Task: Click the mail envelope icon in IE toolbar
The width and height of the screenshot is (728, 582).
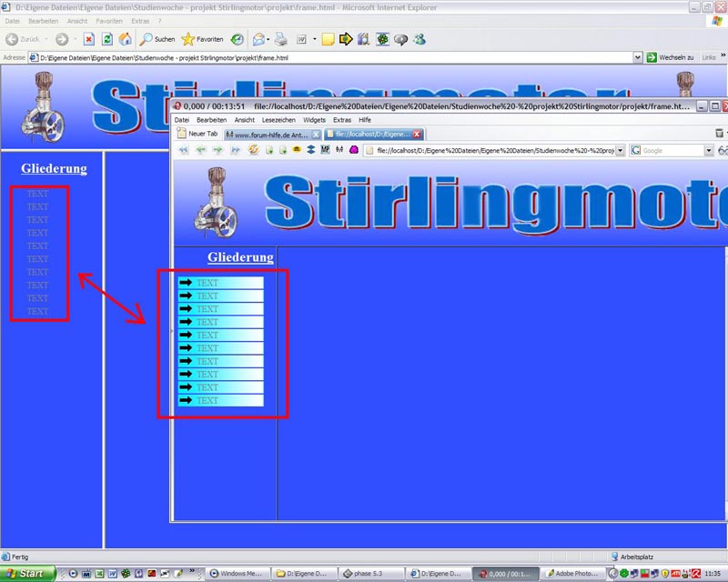Action: [258, 39]
